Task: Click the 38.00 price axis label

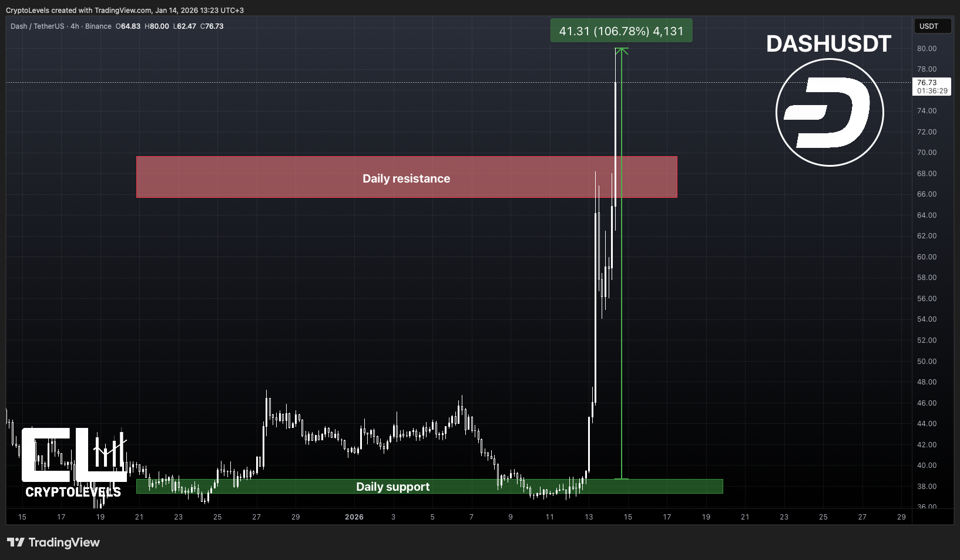Action: [927, 487]
